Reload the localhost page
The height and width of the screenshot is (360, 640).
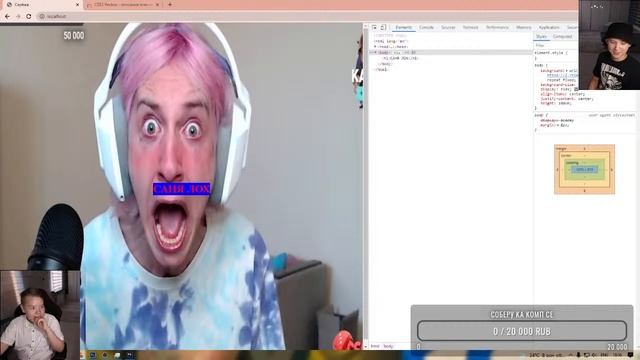(29, 16)
